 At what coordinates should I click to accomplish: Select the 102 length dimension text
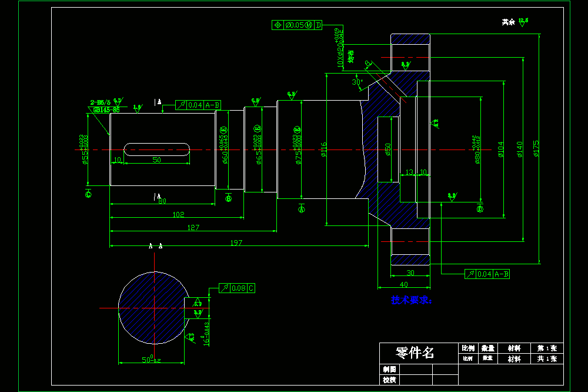(x=179, y=214)
